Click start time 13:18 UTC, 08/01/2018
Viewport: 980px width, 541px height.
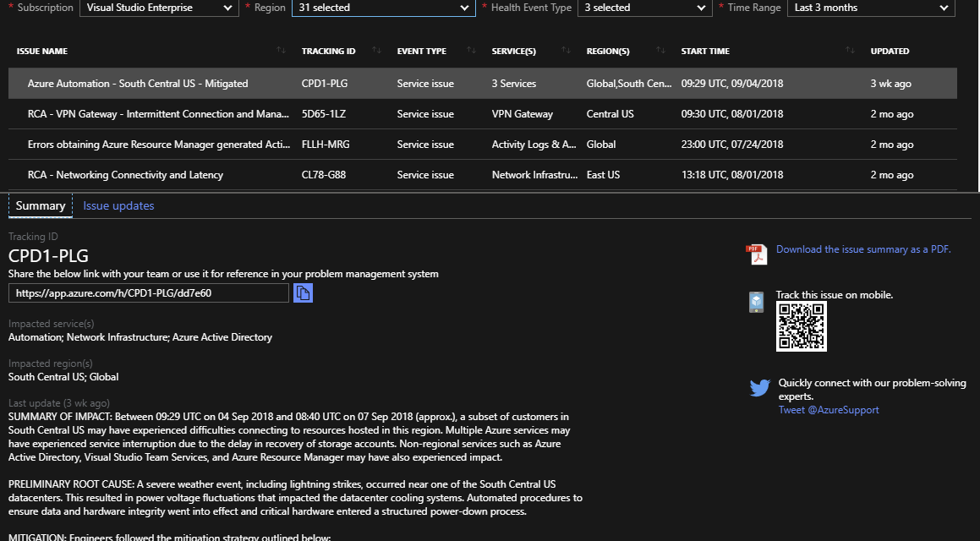[x=732, y=175]
